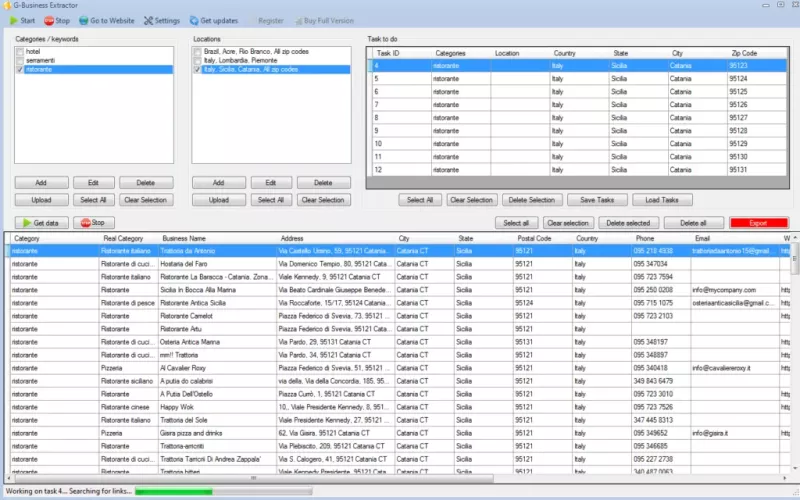Screen dimensions: 800x500
Task: Click the Zip Code column header in tasks
Action: coord(743,53)
